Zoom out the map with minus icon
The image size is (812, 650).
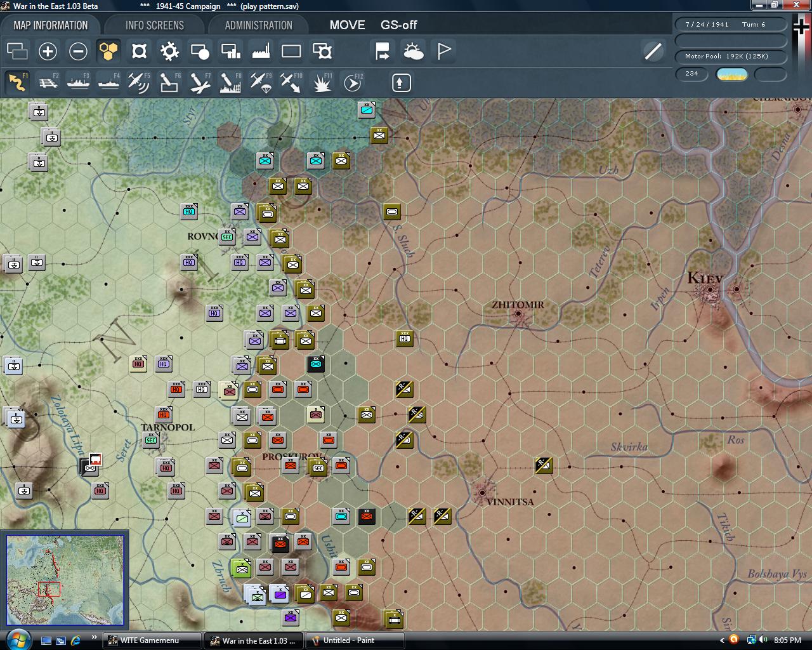click(x=78, y=51)
